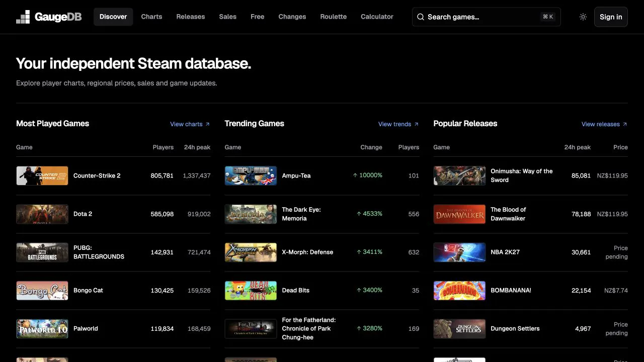Open the Bongo Cat thumbnail
Image resolution: width=644 pixels, height=362 pixels.
pyautogui.click(x=42, y=290)
